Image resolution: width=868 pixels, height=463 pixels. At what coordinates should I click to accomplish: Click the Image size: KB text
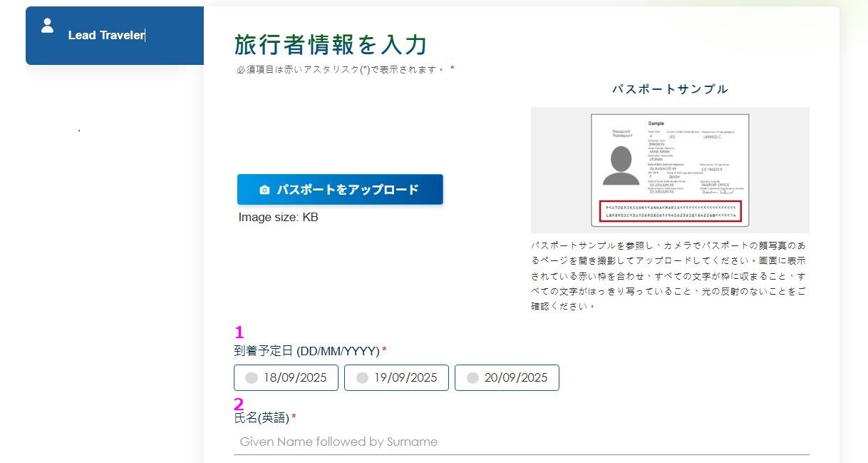pyautogui.click(x=278, y=218)
